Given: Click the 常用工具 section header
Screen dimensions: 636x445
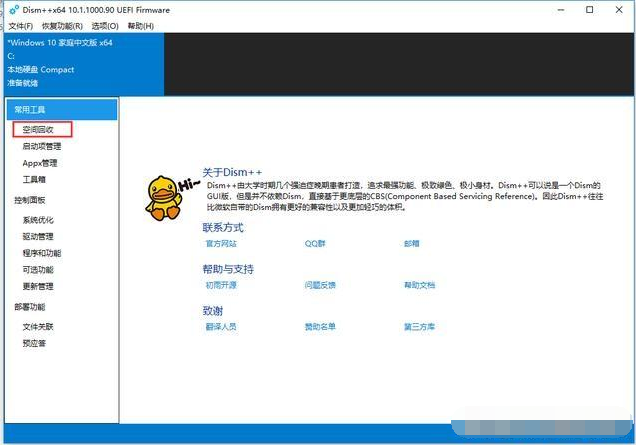Looking at the screenshot, I should (x=62, y=110).
